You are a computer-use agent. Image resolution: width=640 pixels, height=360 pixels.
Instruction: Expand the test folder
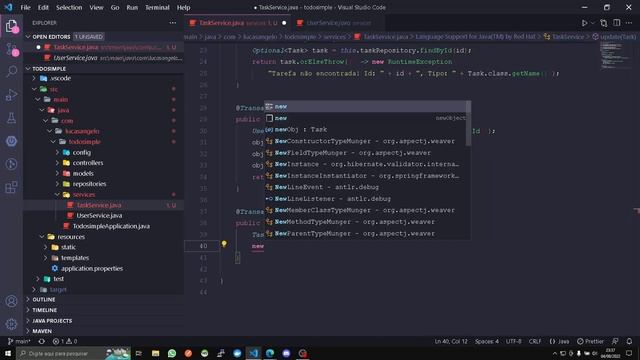38,279
